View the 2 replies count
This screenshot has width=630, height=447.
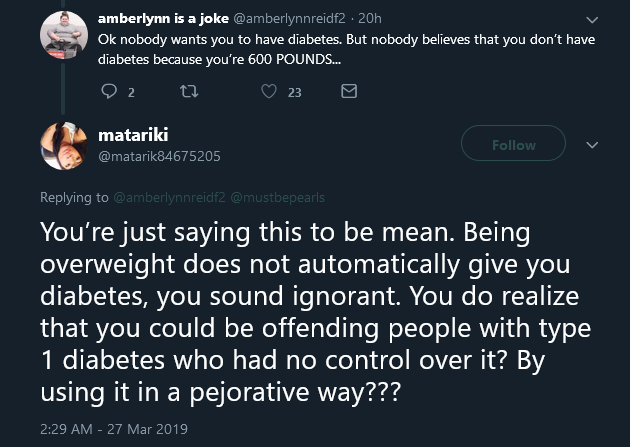tap(131, 93)
